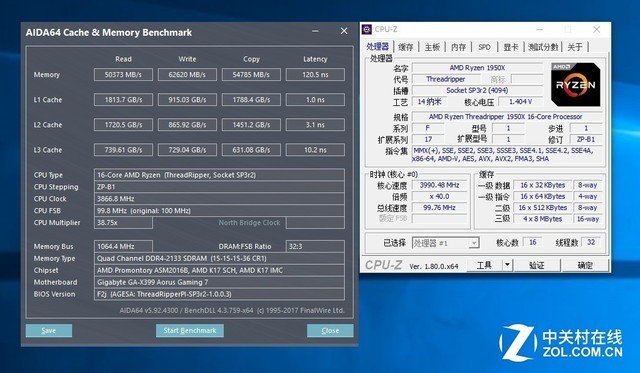
Task: Click the Socket SP3r2 (4094) field
Action: click(478, 90)
